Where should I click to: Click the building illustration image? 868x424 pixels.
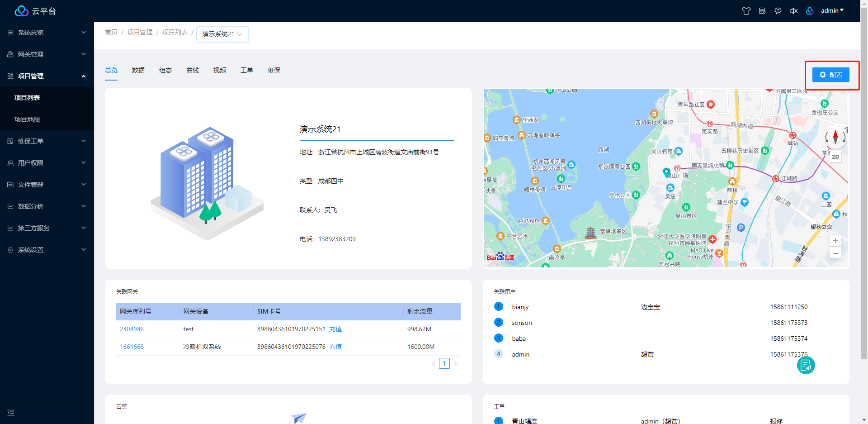[207, 182]
